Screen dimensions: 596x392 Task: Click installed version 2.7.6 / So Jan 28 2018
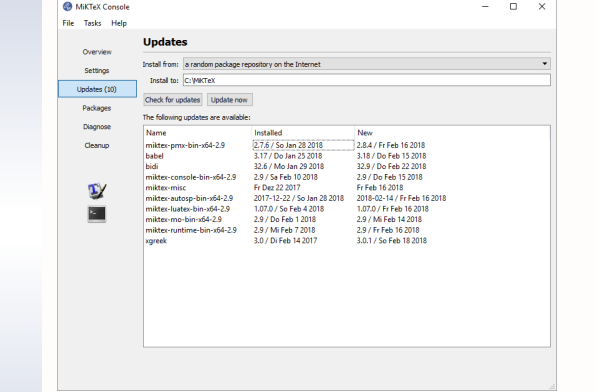(288, 145)
